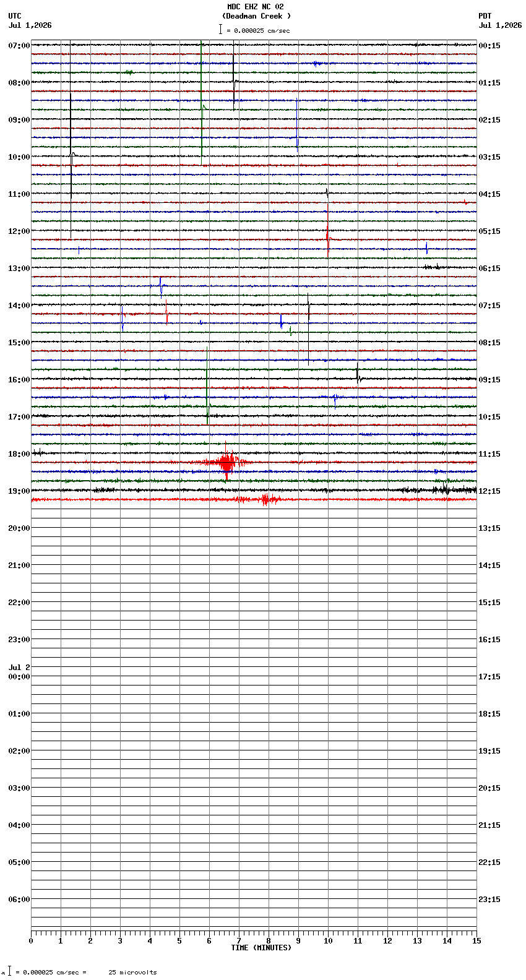Click the '18:00' UTC time label
The width and height of the screenshot is (526, 980).
pyautogui.click(x=19, y=454)
